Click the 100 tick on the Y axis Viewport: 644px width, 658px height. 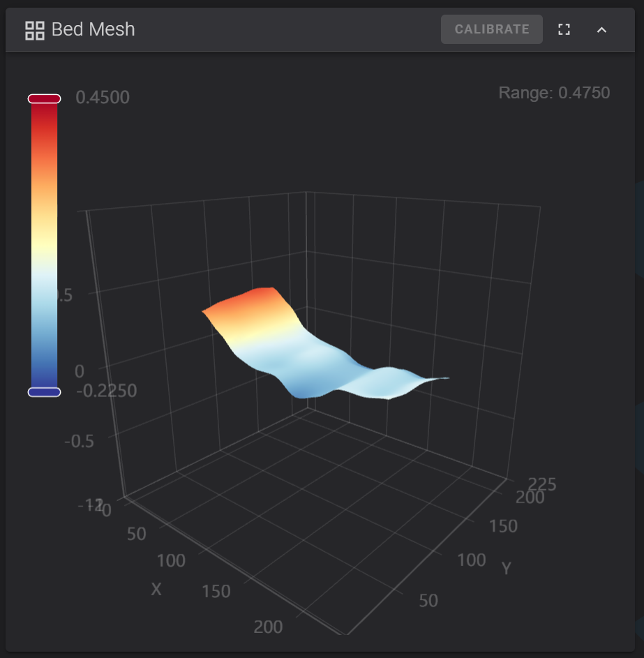[471, 560]
